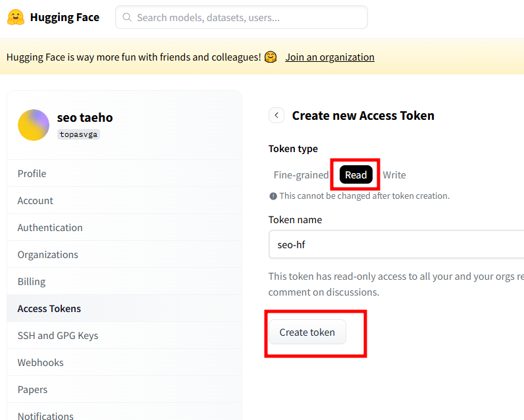
Task: Select the Write token type
Action: (394, 175)
